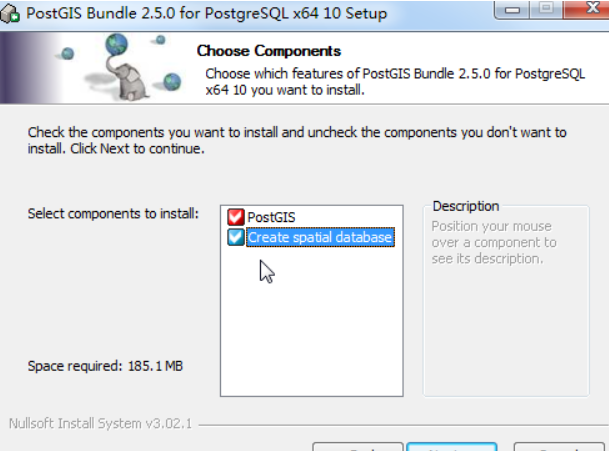Click the Next button to continue
Viewport: 609px width, 451px height.
pyautogui.click(x=452, y=447)
